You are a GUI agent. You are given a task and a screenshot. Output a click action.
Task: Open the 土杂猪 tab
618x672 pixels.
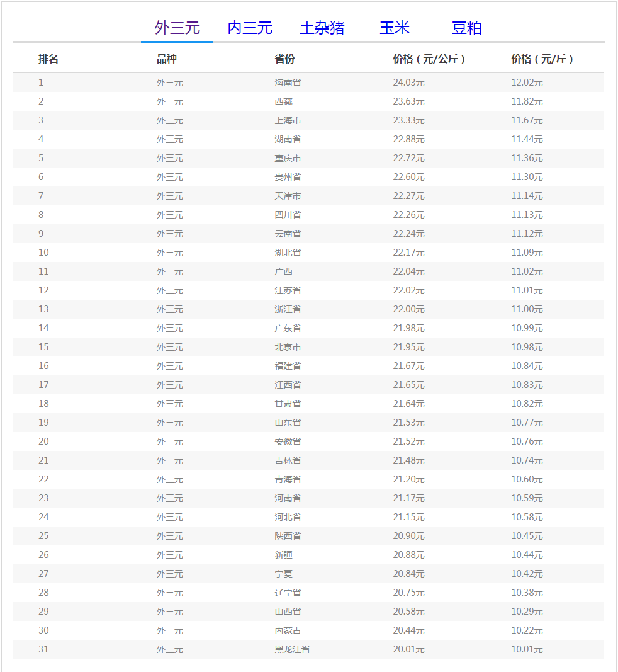click(x=322, y=28)
